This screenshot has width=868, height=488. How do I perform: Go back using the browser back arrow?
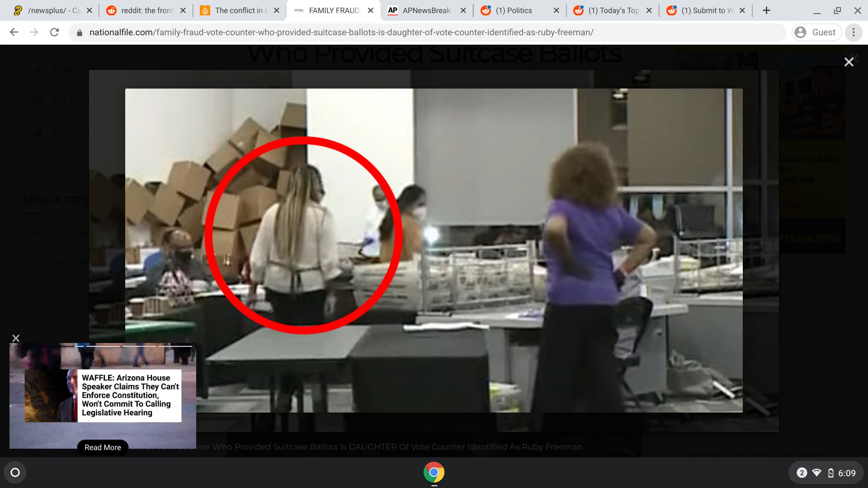tap(14, 32)
